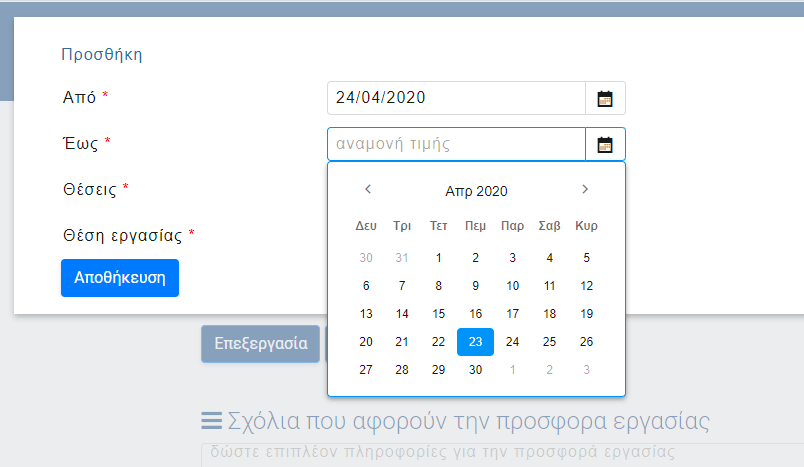Click the Αποθήκευση save button
The width and height of the screenshot is (804, 467).
click(x=120, y=278)
